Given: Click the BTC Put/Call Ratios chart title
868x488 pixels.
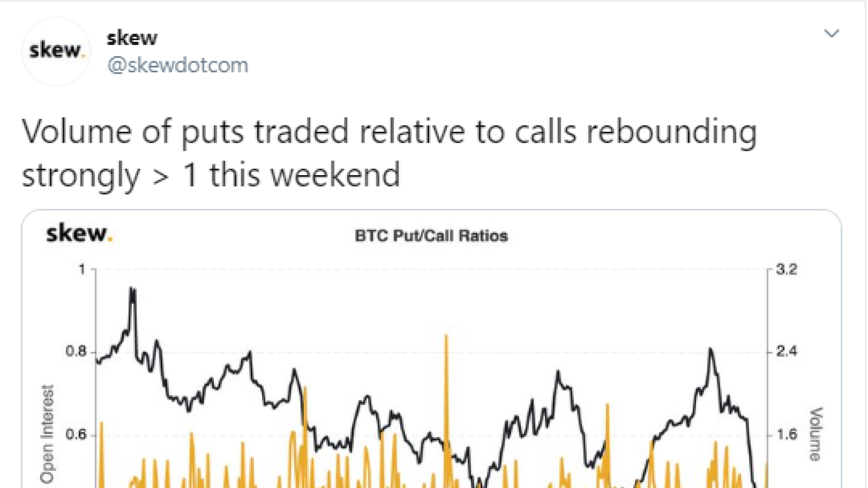Looking at the screenshot, I should click(431, 236).
